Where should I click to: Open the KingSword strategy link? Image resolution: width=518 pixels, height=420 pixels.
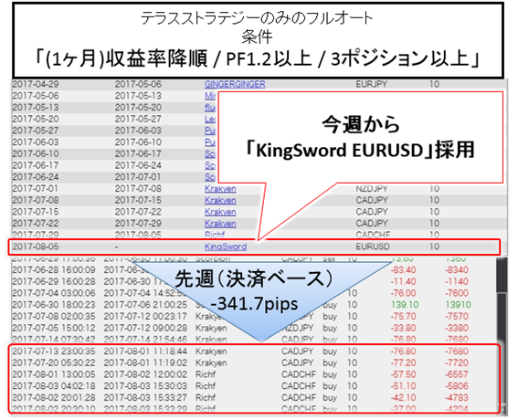(x=226, y=247)
